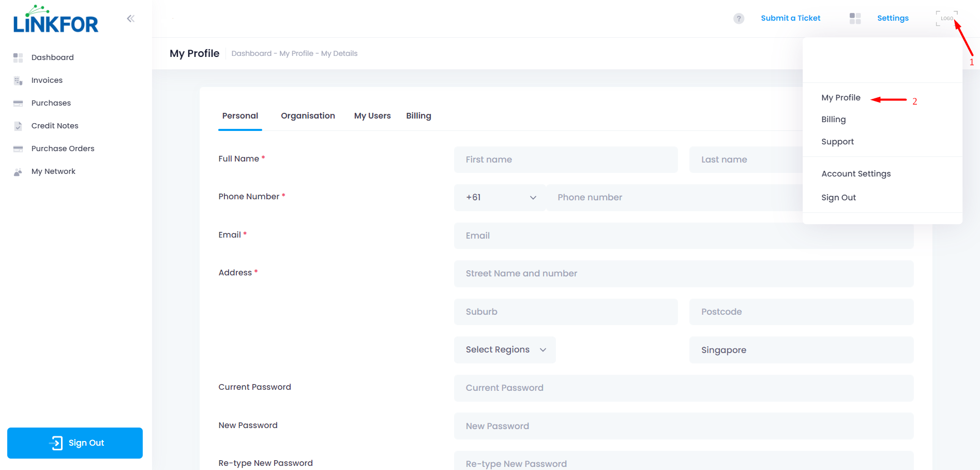Click the Re-type New Password field
The image size is (980, 470).
(x=684, y=461)
